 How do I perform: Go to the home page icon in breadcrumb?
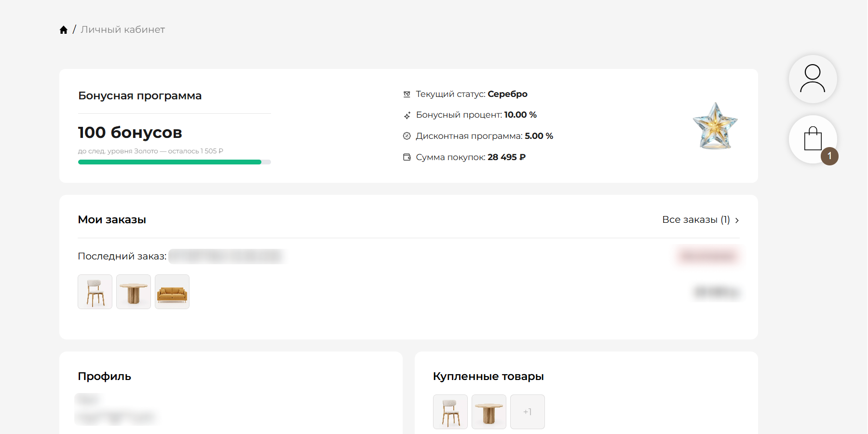[63, 30]
